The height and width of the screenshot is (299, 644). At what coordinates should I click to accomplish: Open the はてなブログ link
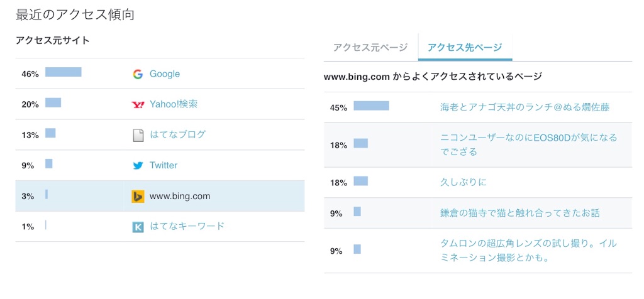coord(177,134)
